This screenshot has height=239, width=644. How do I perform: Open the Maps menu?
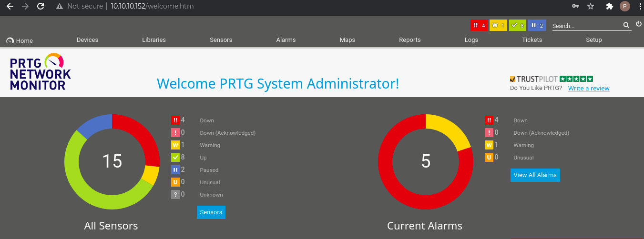coord(348,40)
